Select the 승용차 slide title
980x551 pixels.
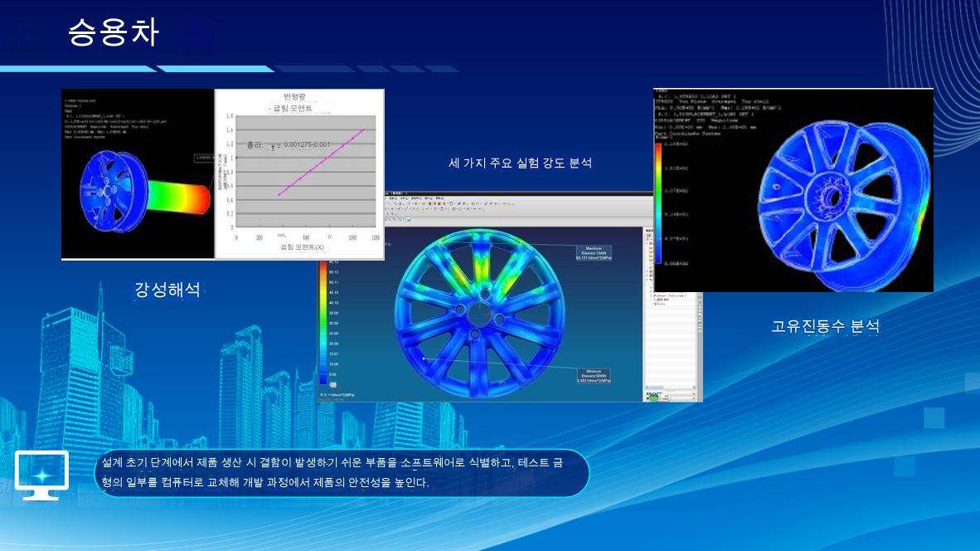(x=113, y=33)
